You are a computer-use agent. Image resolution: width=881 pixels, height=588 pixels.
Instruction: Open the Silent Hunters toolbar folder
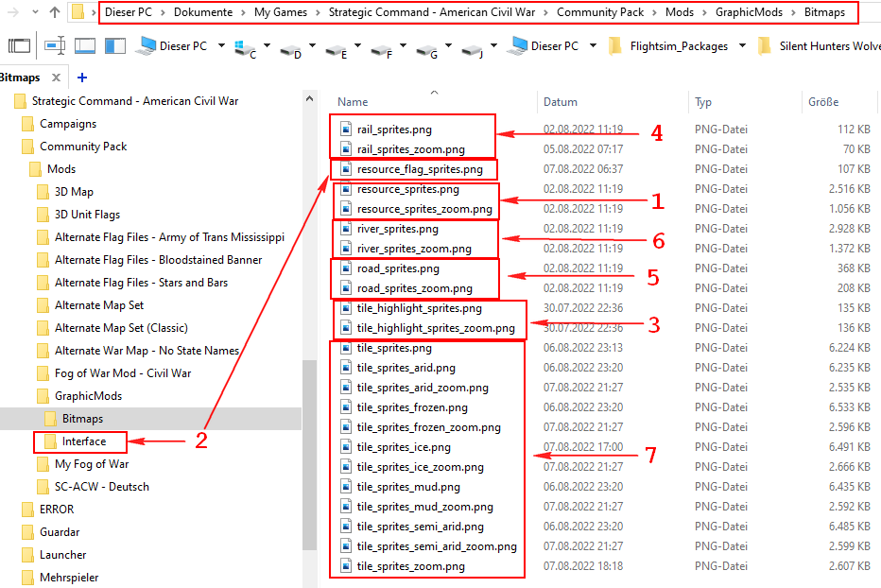[x=820, y=45]
